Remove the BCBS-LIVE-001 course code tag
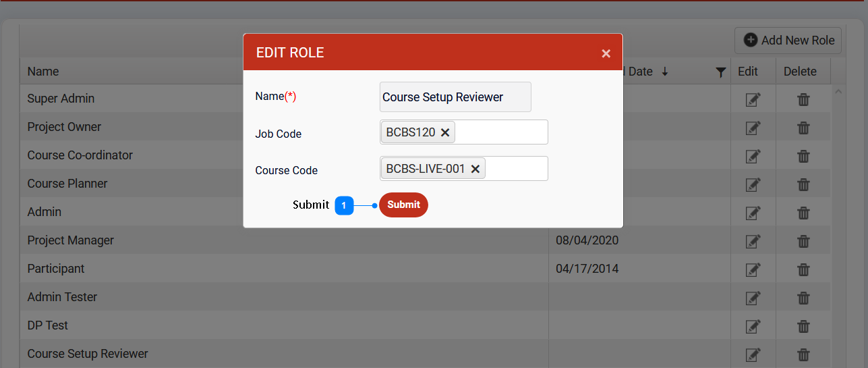The image size is (868, 368). click(x=475, y=169)
